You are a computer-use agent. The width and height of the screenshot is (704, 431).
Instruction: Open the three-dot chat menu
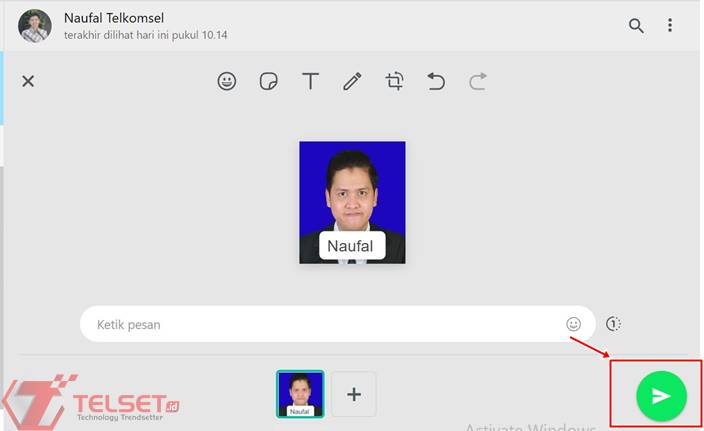click(x=670, y=26)
